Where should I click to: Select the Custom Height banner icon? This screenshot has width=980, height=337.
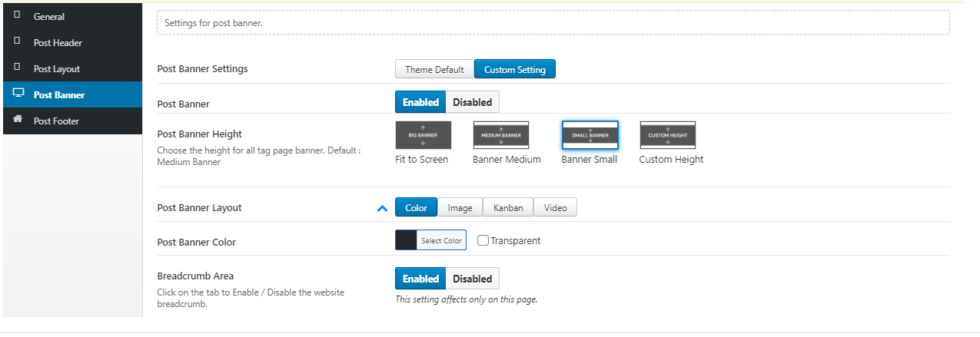point(667,135)
